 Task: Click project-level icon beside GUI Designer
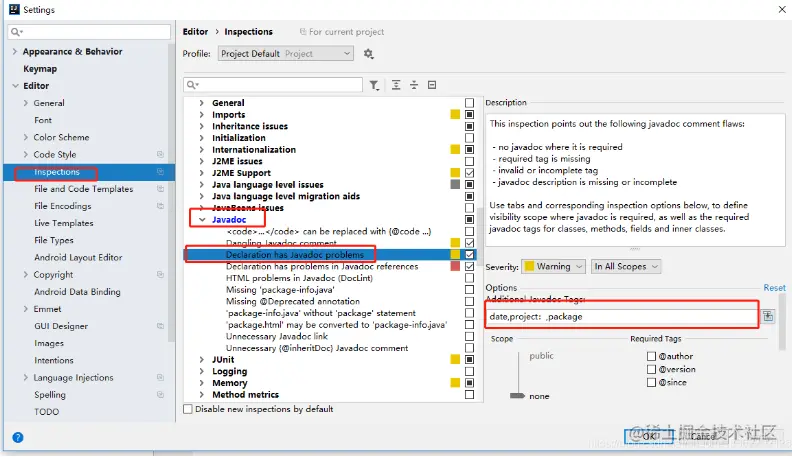(160, 326)
